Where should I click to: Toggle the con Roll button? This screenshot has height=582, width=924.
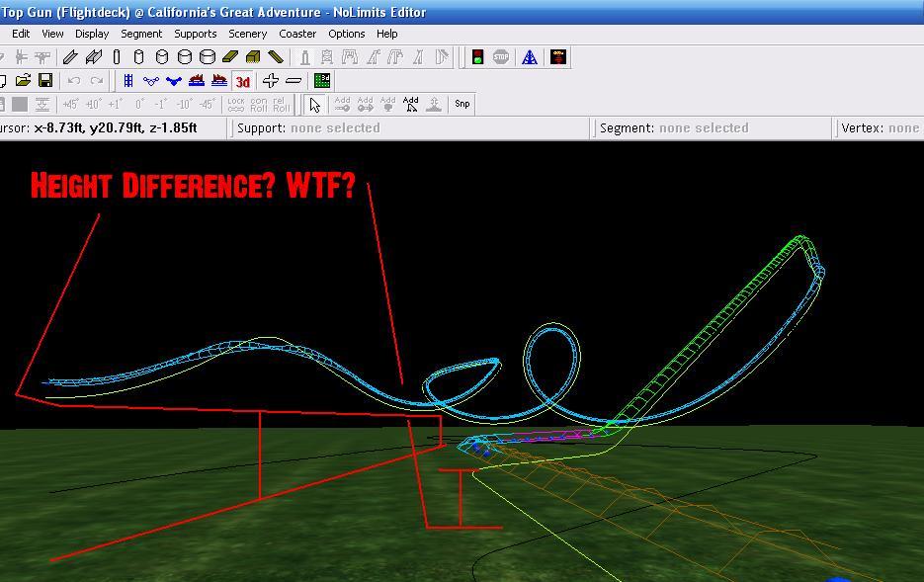[259, 105]
